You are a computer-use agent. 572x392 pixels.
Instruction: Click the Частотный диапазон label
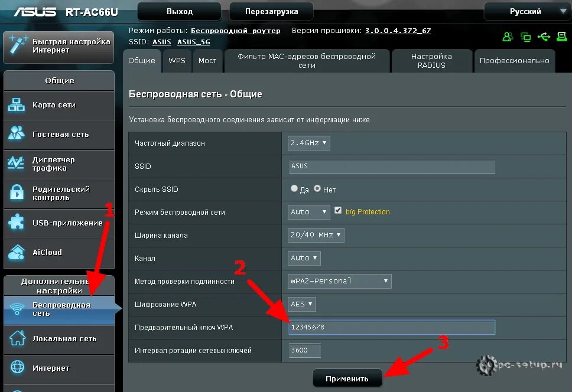pos(170,143)
